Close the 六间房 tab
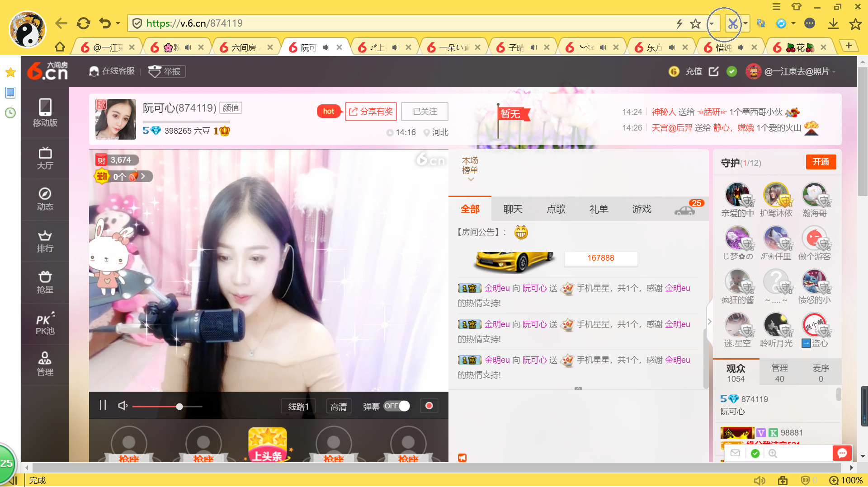Viewport: 868px width, 487px height. (270, 47)
